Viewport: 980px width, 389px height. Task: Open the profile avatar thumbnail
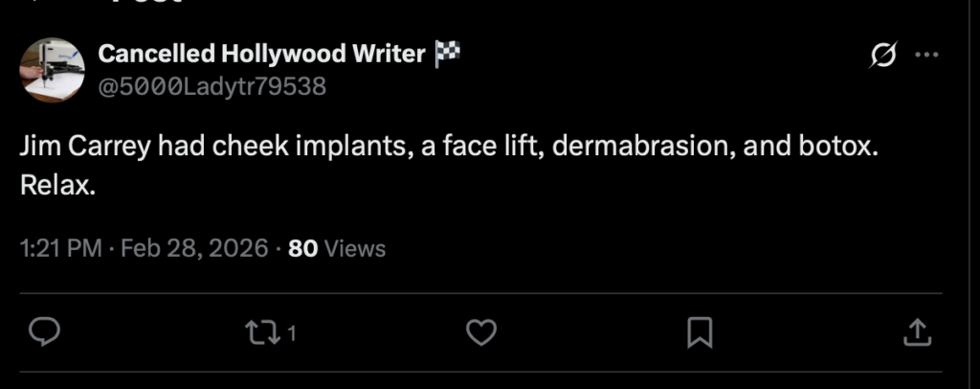coord(53,70)
